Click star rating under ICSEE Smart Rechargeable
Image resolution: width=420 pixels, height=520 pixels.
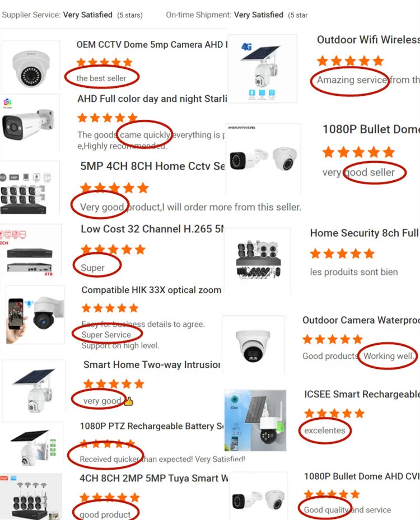tap(334, 414)
